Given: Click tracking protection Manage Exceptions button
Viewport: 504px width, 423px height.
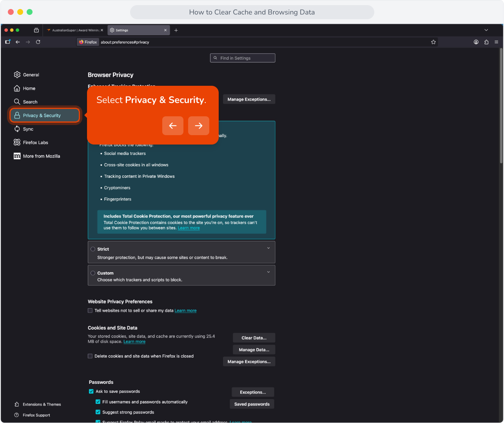Looking at the screenshot, I should coord(249,99).
